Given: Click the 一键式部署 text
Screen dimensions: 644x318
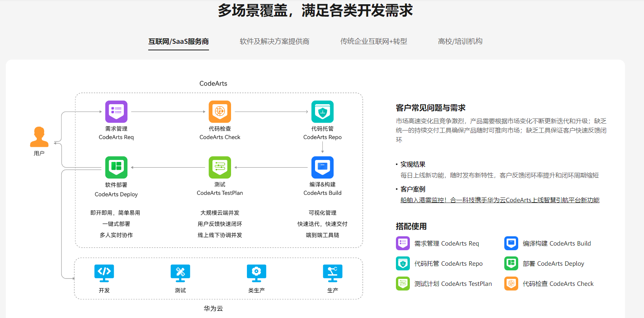Looking at the screenshot, I should click(116, 224).
